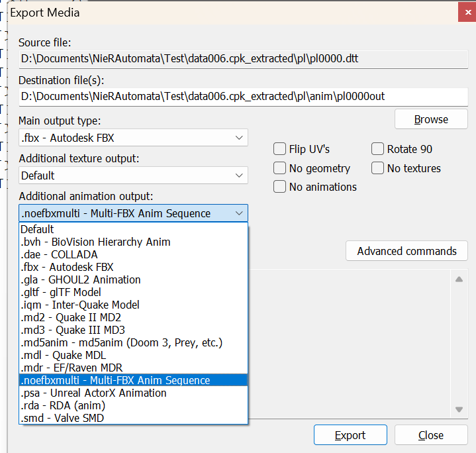476x453 pixels.
Task: Pick .psa Unreal ActorX Animation entry
Action: [93, 393]
